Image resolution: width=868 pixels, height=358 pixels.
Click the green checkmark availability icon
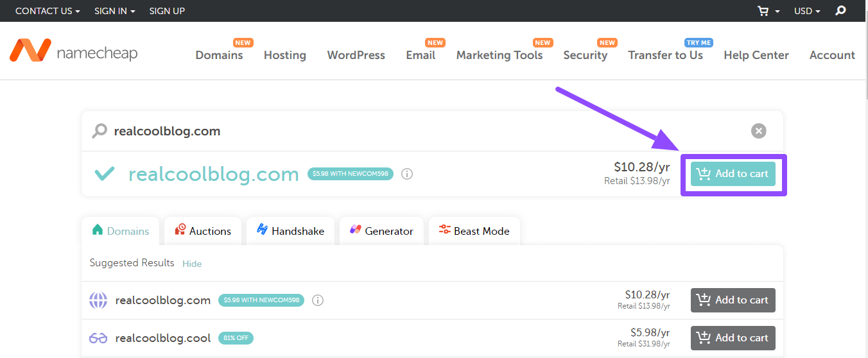click(x=104, y=174)
